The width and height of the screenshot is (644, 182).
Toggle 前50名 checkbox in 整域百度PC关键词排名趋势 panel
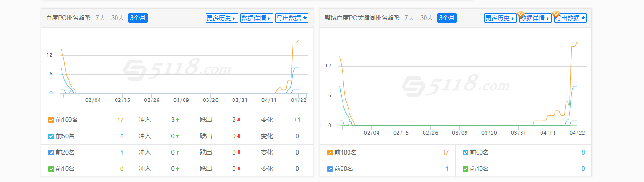(466, 153)
